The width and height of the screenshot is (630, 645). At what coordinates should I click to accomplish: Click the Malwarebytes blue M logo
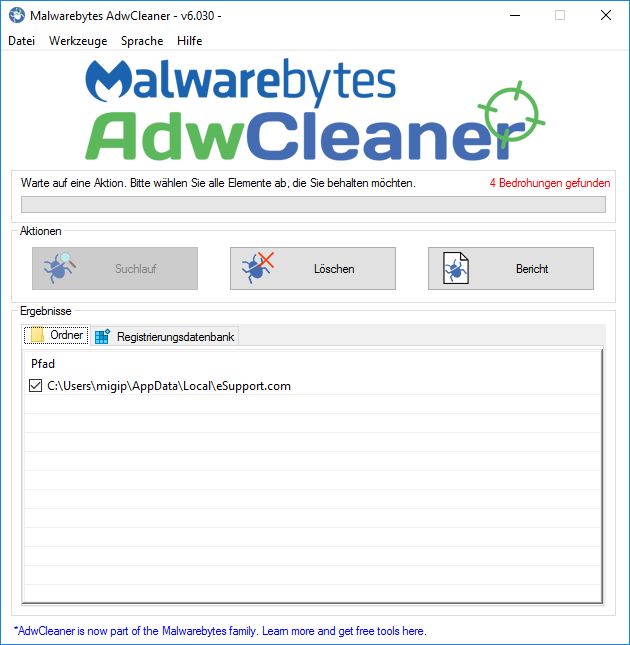coord(109,81)
